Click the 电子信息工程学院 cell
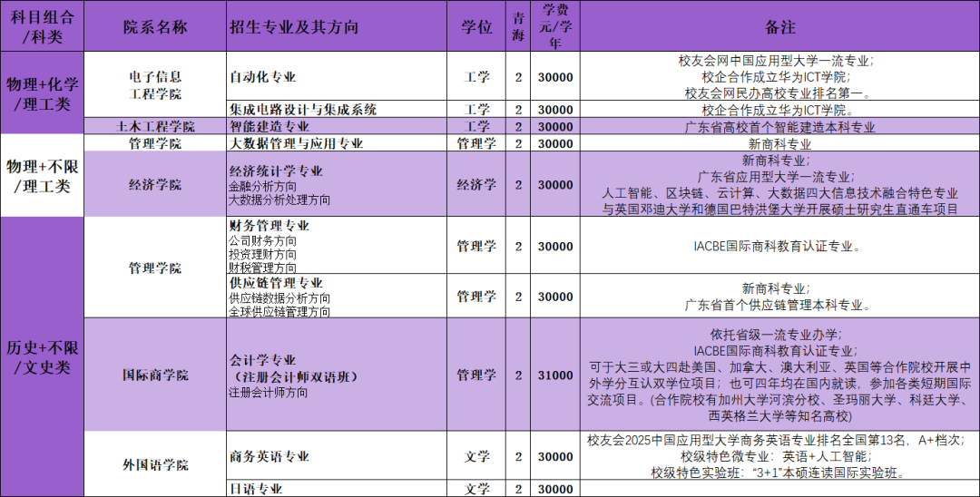Viewport: 980px width, 497px height. [x=155, y=85]
